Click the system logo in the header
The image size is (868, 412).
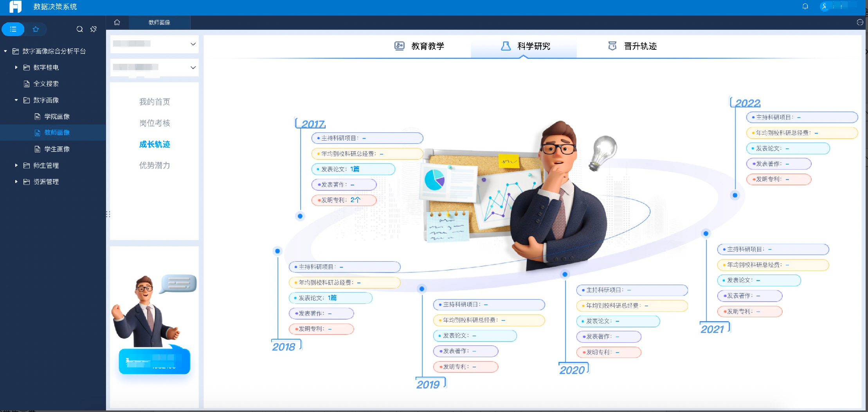click(15, 7)
